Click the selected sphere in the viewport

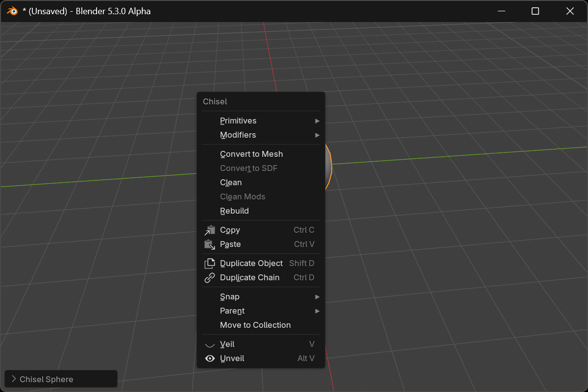coord(328,167)
